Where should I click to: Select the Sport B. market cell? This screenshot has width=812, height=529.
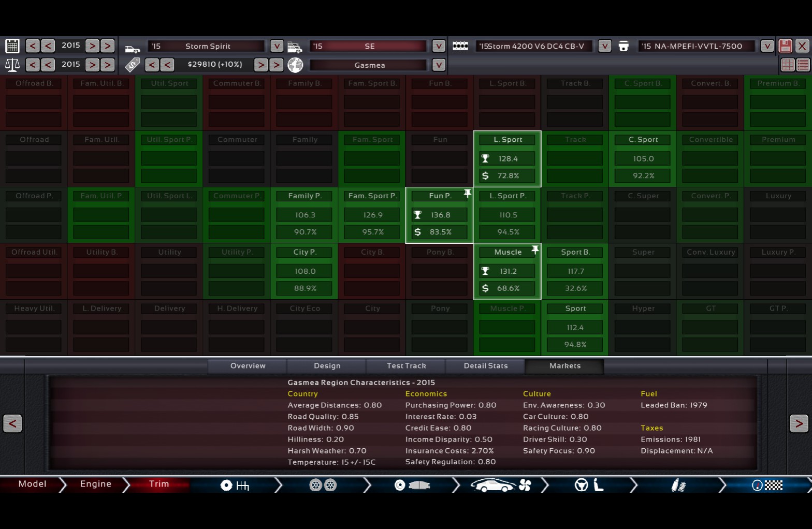(575, 271)
